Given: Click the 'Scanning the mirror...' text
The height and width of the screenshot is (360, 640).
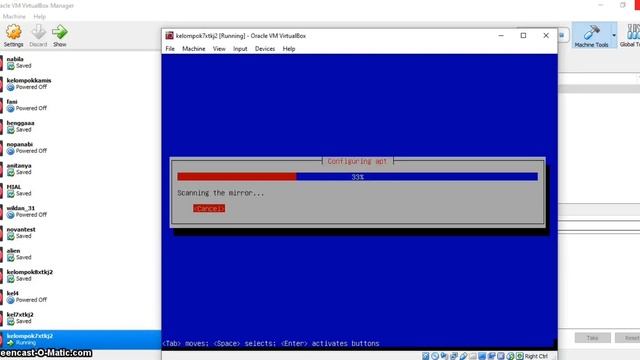Looking at the screenshot, I should coord(220,193).
